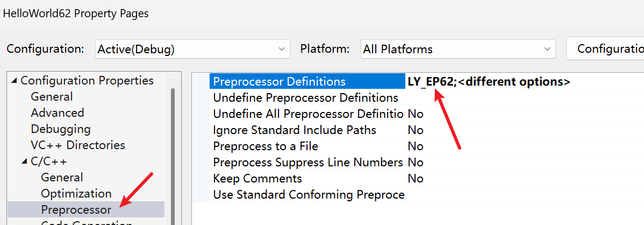This screenshot has width=644, height=225.
Task: Open the Configuration dropdown
Action: pyautogui.click(x=192, y=50)
